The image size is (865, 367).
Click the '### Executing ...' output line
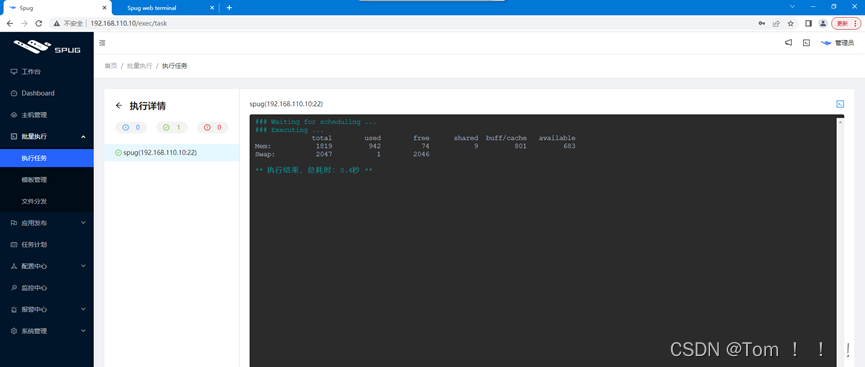289,130
